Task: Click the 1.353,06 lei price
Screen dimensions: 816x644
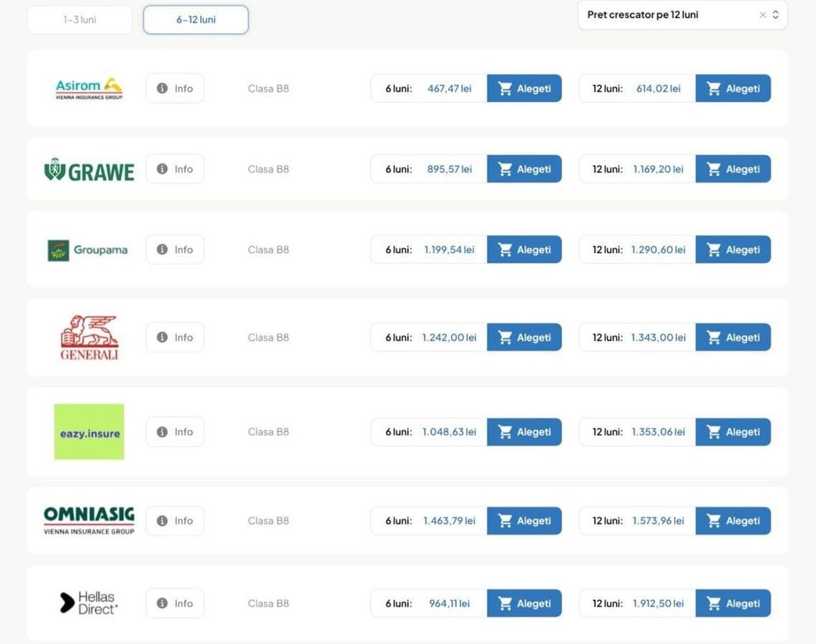Action: [x=658, y=432]
